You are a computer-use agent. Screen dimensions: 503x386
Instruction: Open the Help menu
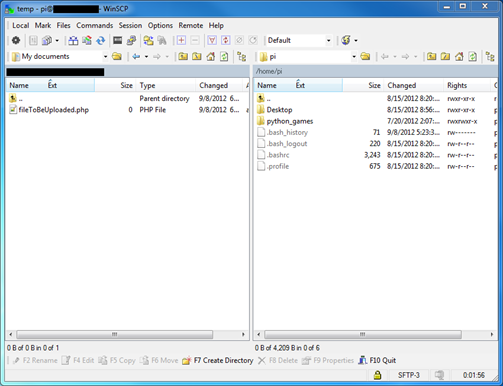[x=216, y=25]
